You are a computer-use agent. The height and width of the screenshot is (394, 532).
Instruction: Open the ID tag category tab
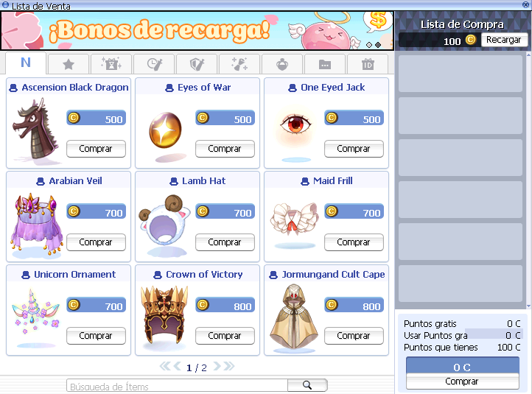click(x=368, y=64)
